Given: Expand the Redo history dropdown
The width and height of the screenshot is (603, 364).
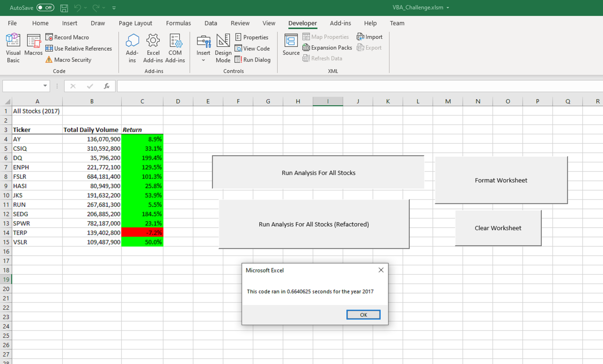Looking at the screenshot, I should tap(104, 8).
